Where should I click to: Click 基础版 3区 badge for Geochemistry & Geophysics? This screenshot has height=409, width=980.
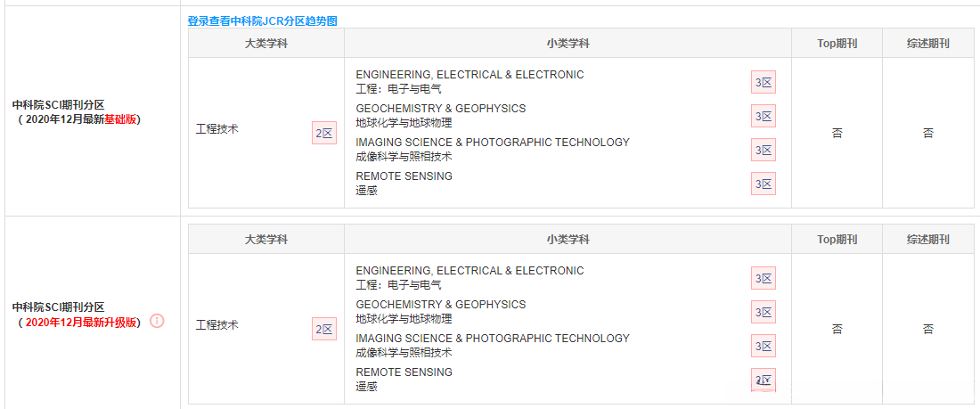click(x=764, y=117)
